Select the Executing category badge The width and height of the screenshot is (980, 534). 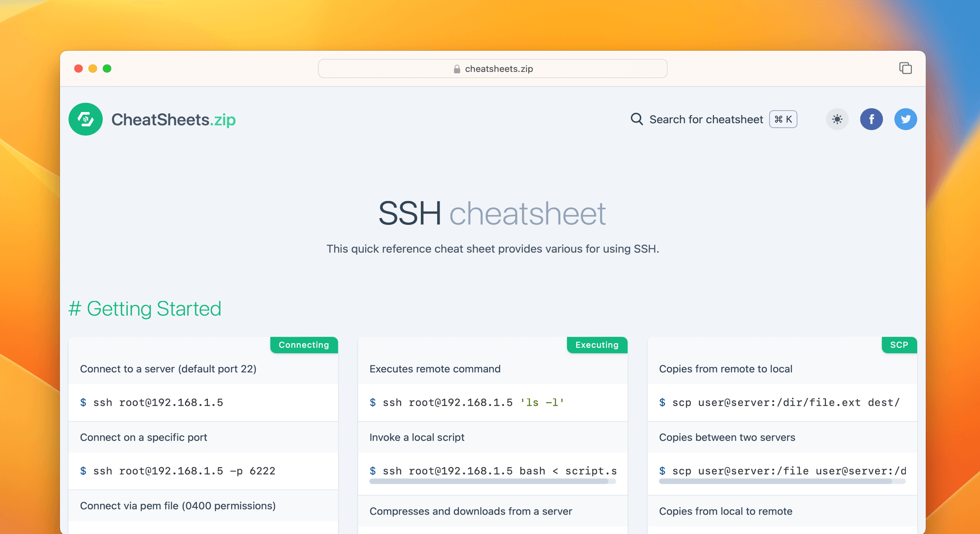597,345
